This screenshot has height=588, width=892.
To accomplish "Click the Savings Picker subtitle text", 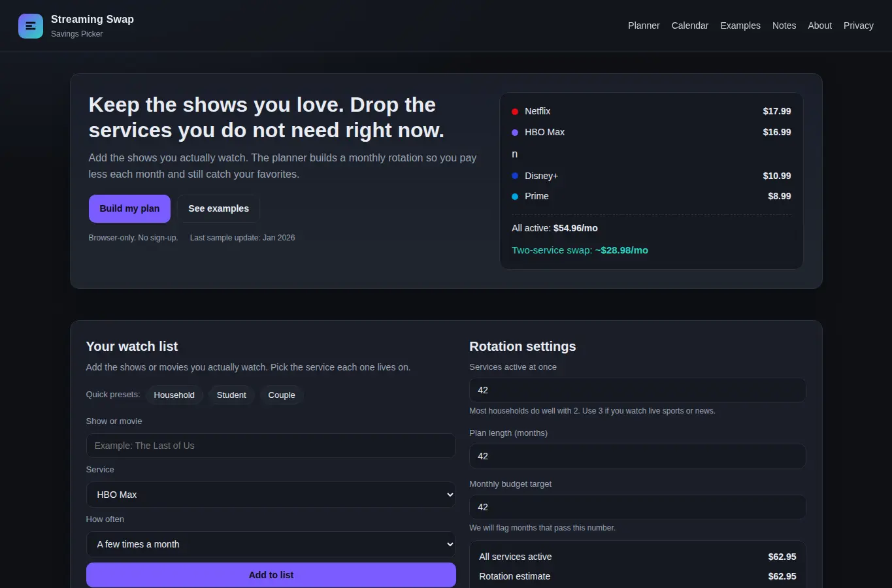I will pos(77,34).
